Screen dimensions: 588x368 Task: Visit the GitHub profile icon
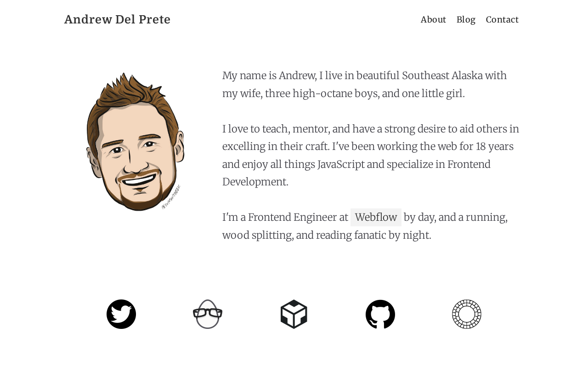[x=380, y=314]
